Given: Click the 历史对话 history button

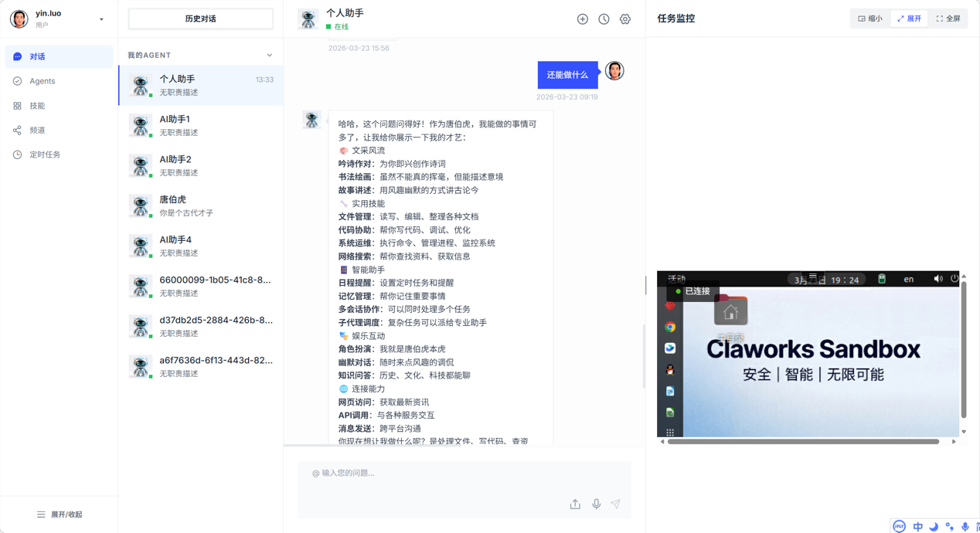Looking at the screenshot, I should pos(199,19).
